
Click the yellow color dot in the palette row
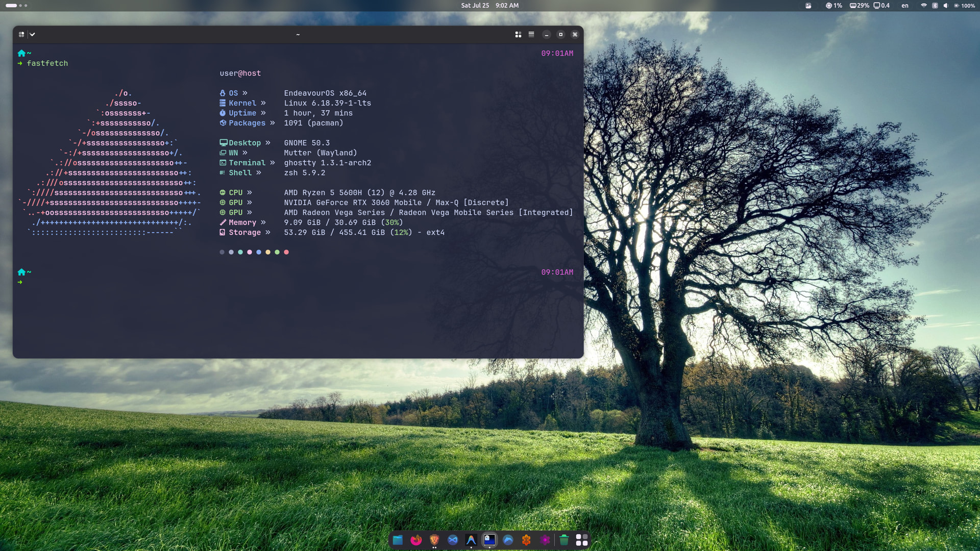268,252
